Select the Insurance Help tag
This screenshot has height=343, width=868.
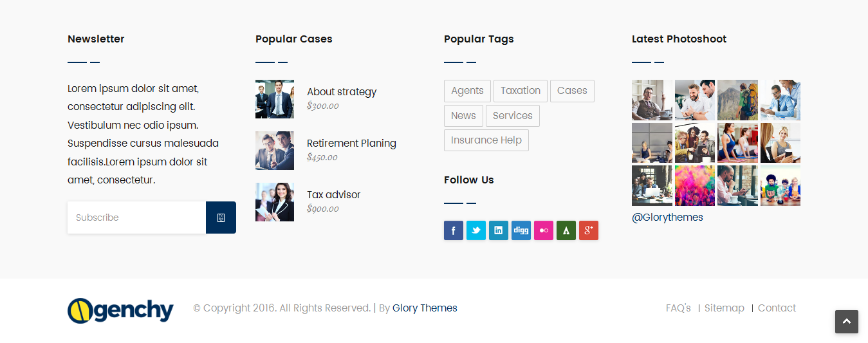[486, 140]
